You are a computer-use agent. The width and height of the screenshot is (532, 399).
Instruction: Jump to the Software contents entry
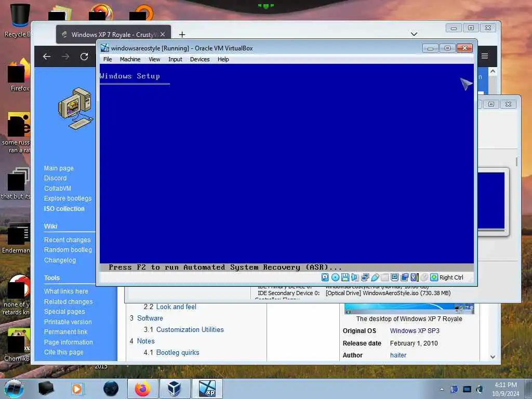click(x=150, y=318)
